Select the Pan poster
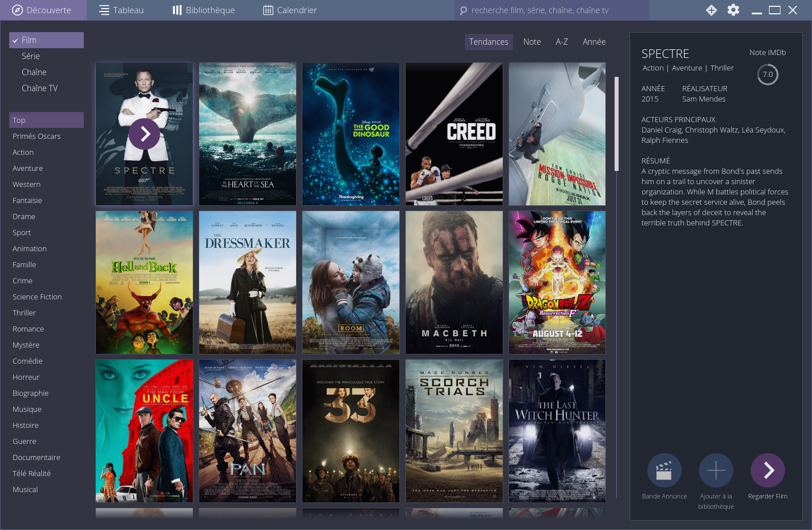Viewport: 812px width, 530px height. point(248,431)
